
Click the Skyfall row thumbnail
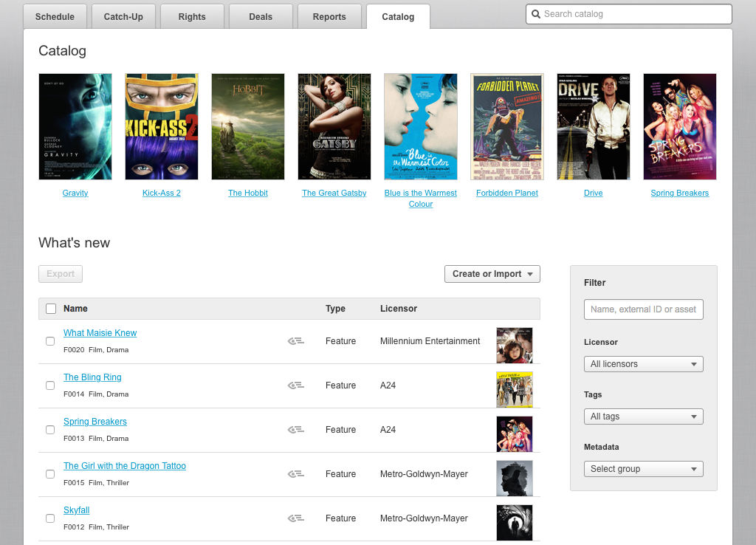point(515,523)
